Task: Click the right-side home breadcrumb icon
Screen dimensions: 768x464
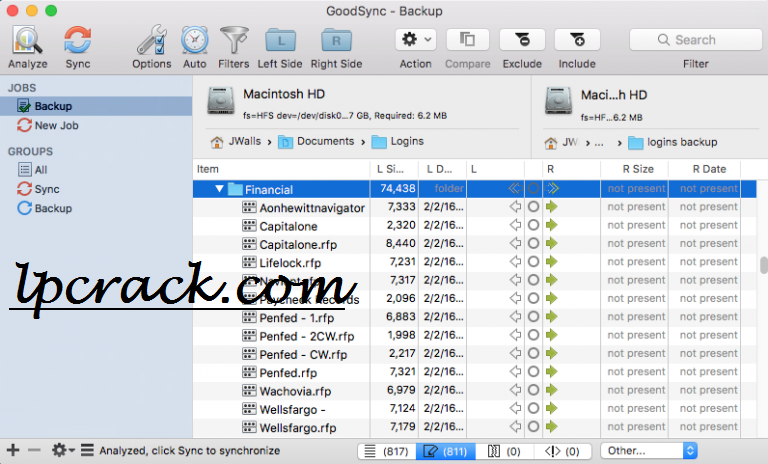Action: pyautogui.click(x=551, y=143)
